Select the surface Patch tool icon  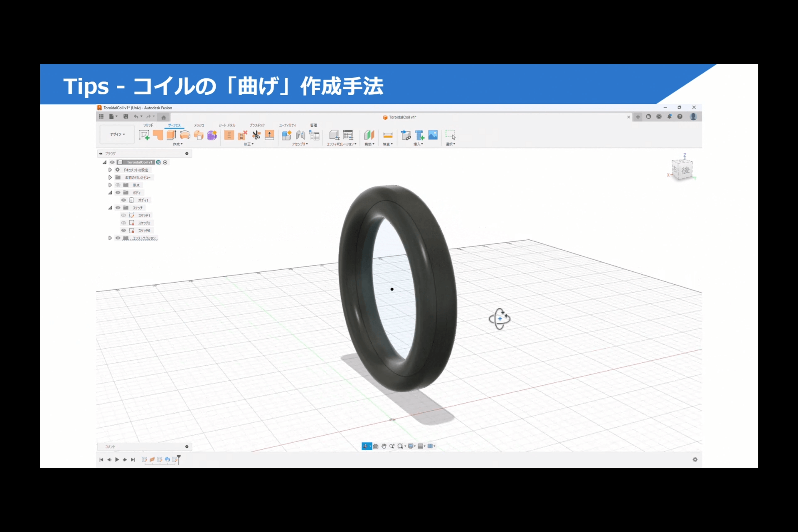pos(158,135)
